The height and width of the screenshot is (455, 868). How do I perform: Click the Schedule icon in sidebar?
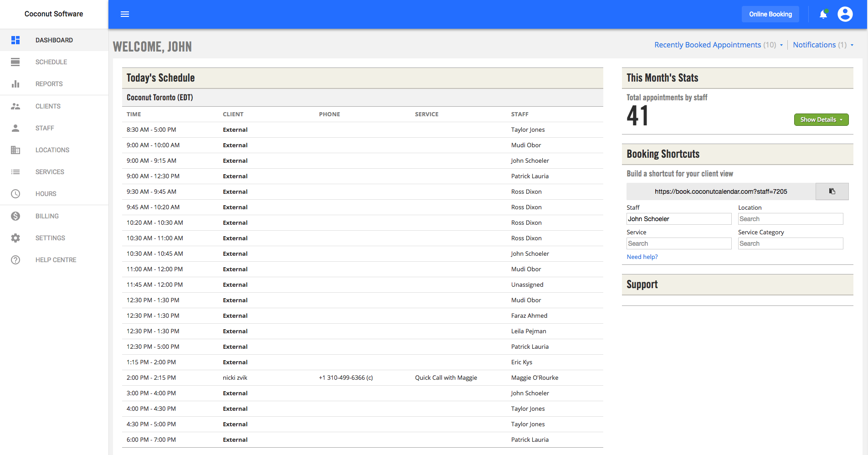click(15, 62)
